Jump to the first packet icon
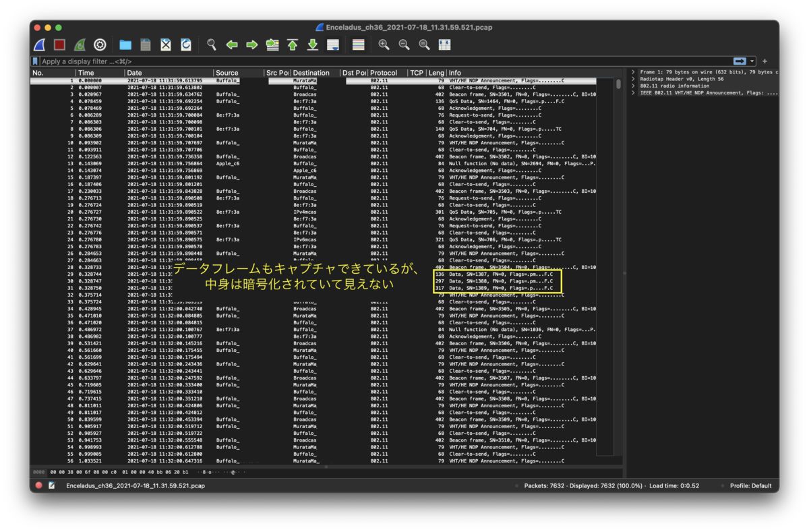809x532 pixels. (293, 45)
